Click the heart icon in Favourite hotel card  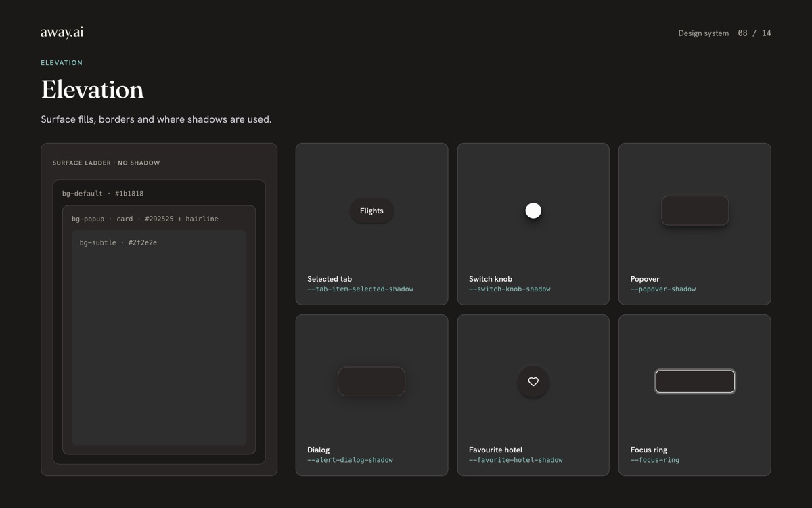click(x=533, y=381)
